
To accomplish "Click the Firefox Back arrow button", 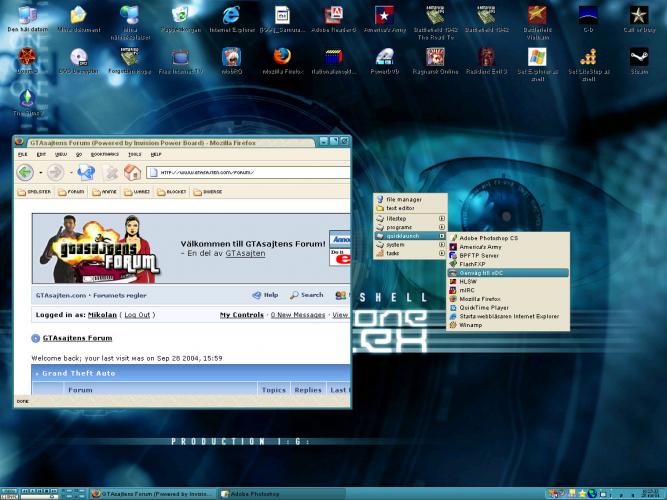I will click(x=25, y=172).
